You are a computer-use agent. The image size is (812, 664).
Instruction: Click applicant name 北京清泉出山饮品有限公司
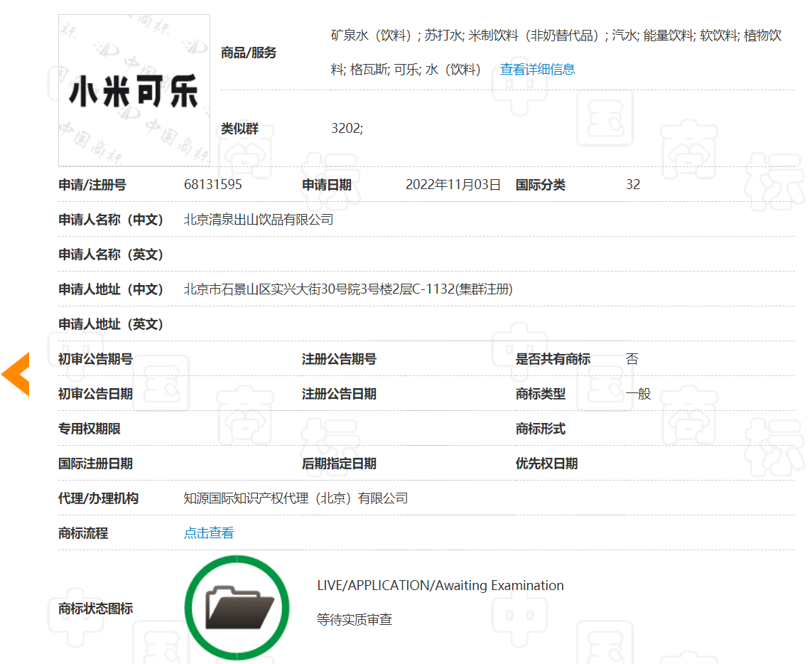[259, 220]
